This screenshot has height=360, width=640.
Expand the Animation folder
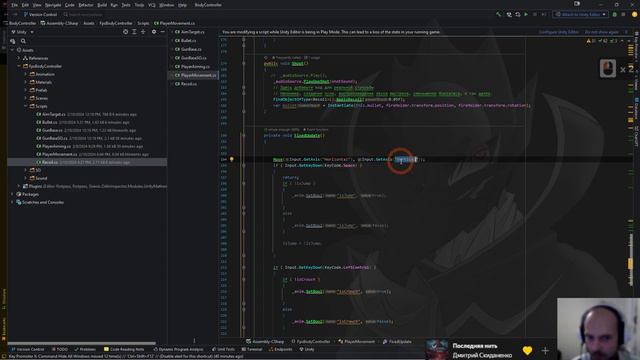[x=25, y=74]
